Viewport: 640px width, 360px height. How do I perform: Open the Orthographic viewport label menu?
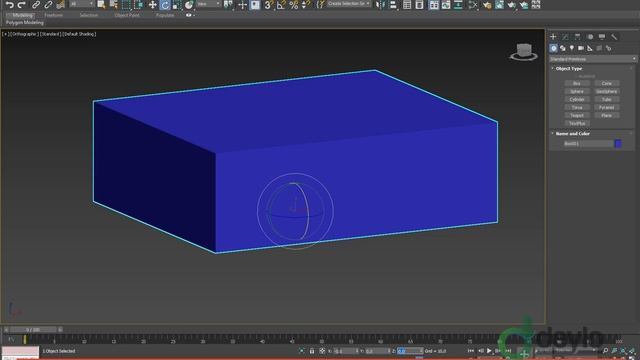pos(24,34)
